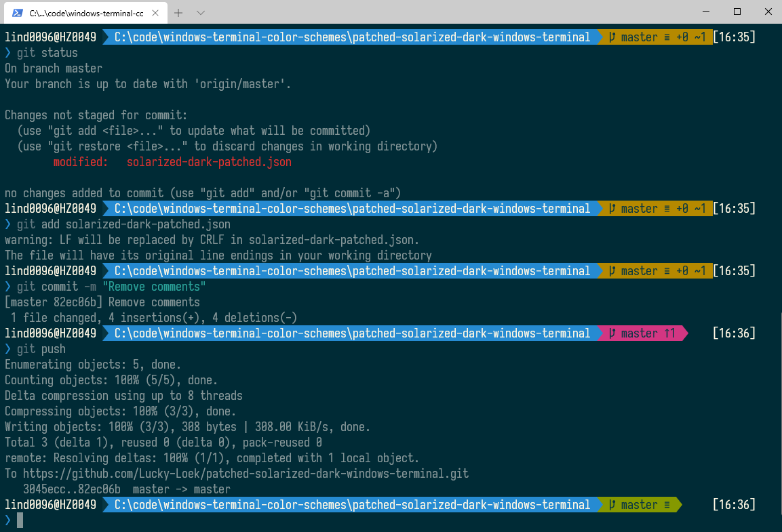
Task: Minimize the terminal window
Action: tap(705, 12)
